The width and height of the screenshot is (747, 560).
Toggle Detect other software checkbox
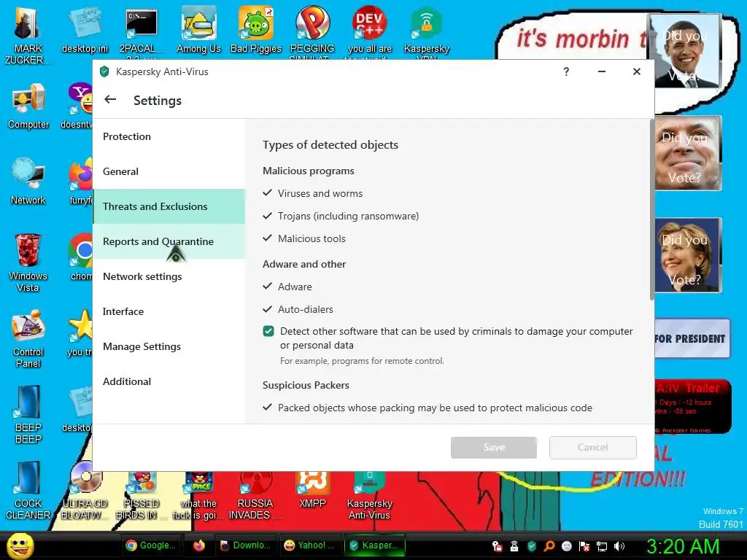click(x=268, y=332)
